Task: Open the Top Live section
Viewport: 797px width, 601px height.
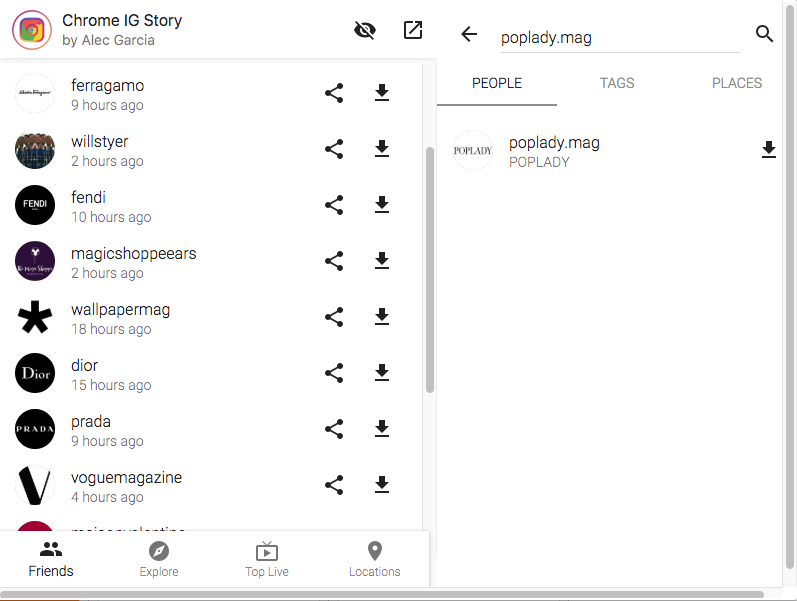Action: [267, 559]
